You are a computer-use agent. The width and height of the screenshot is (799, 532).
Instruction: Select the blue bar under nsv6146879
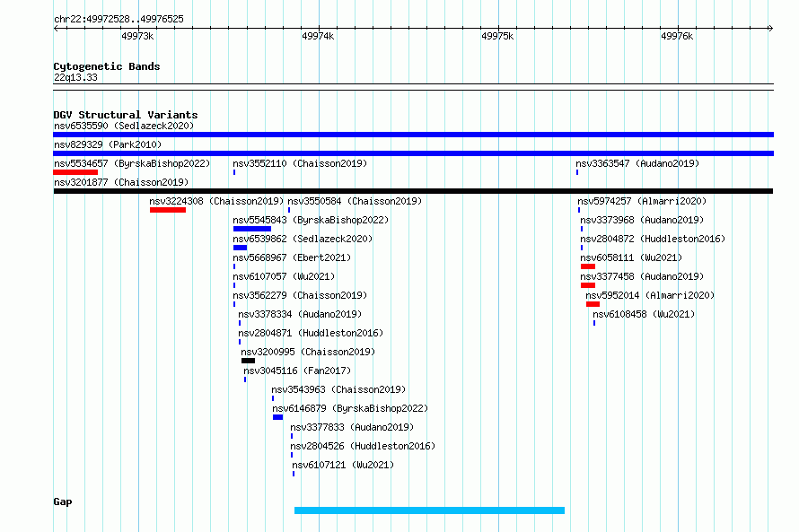click(277, 417)
